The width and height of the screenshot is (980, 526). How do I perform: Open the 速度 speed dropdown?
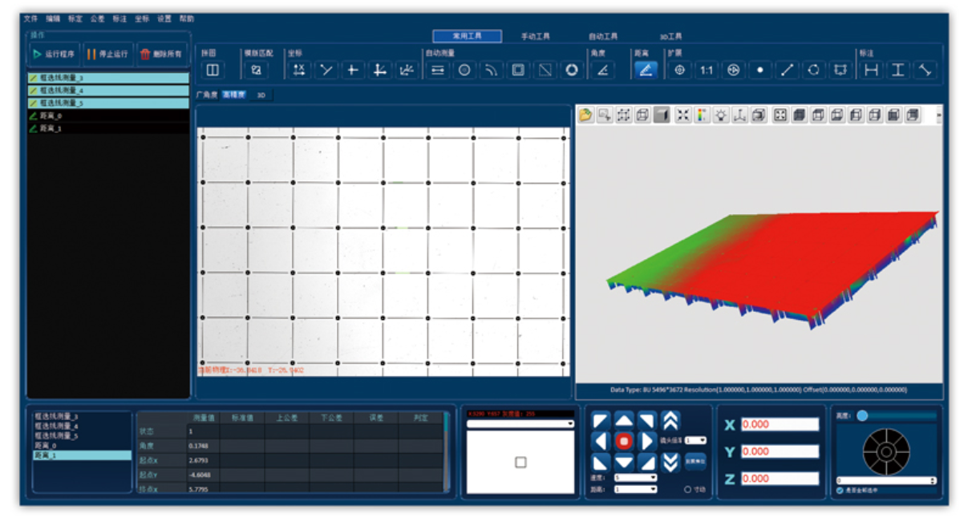point(635,478)
